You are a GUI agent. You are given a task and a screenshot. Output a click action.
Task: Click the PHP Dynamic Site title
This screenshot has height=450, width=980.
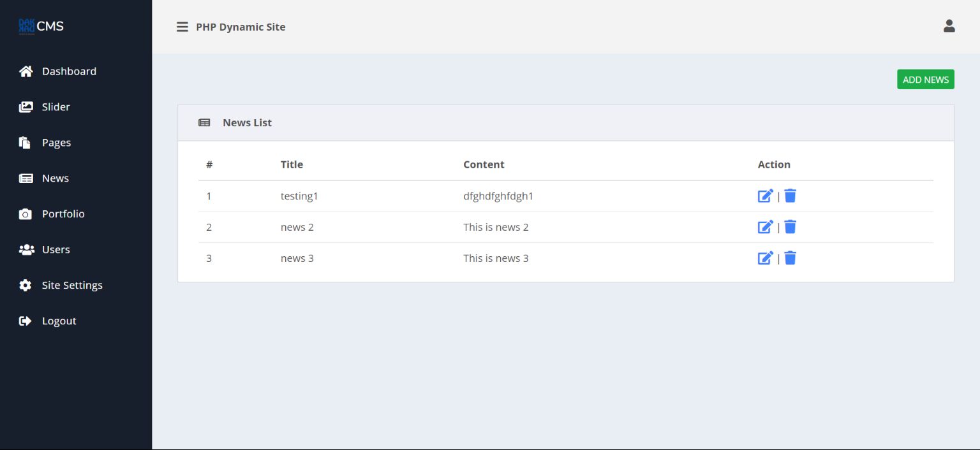coord(241,27)
